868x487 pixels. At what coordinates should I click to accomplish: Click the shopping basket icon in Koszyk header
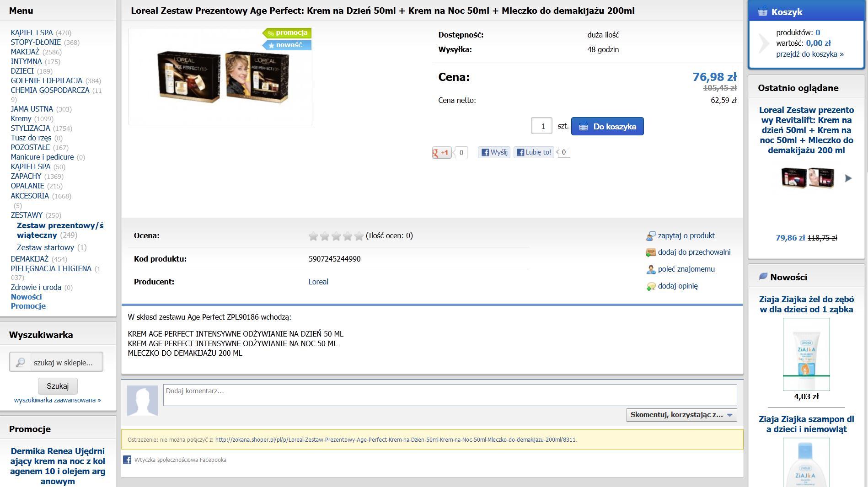[x=762, y=12]
